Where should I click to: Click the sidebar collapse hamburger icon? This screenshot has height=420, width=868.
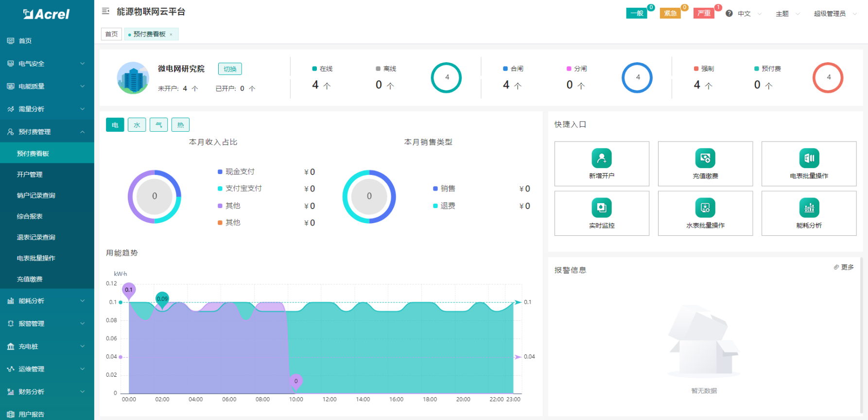click(105, 11)
